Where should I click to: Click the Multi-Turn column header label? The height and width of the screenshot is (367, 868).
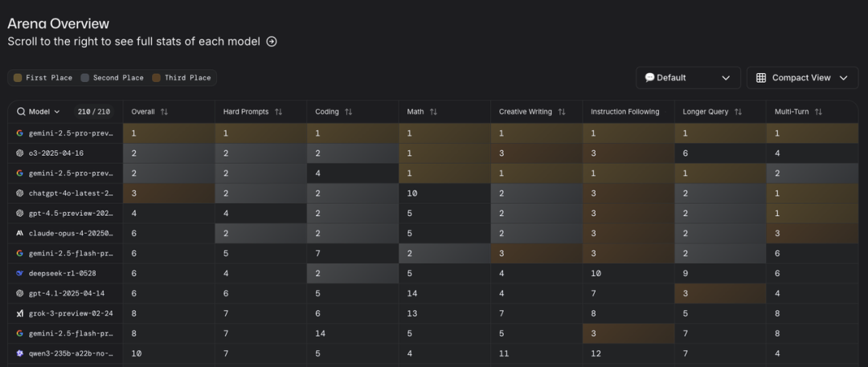792,112
